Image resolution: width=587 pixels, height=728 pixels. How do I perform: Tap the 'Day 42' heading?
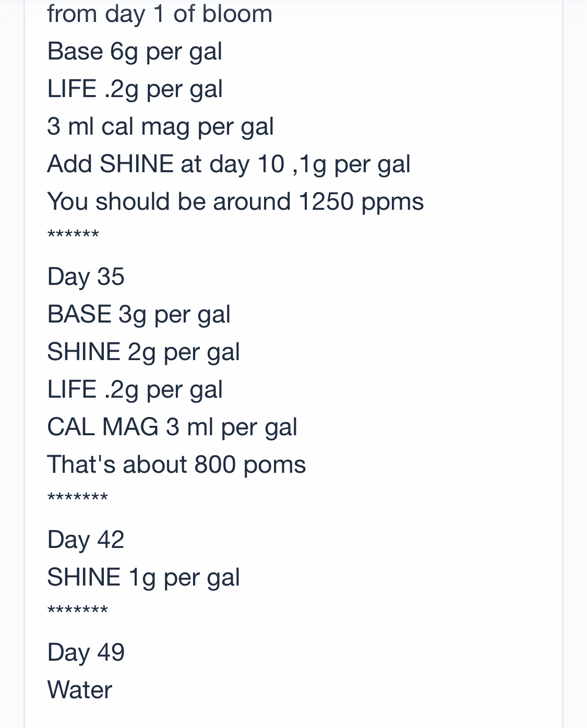click(86, 540)
